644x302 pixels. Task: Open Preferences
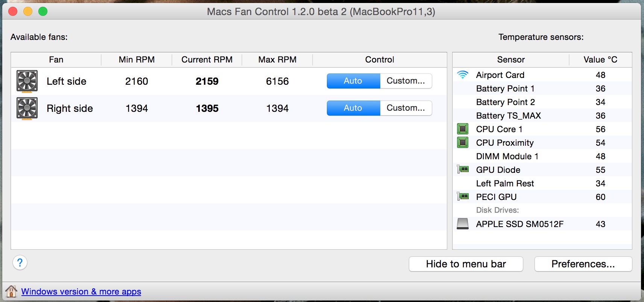click(x=583, y=264)
